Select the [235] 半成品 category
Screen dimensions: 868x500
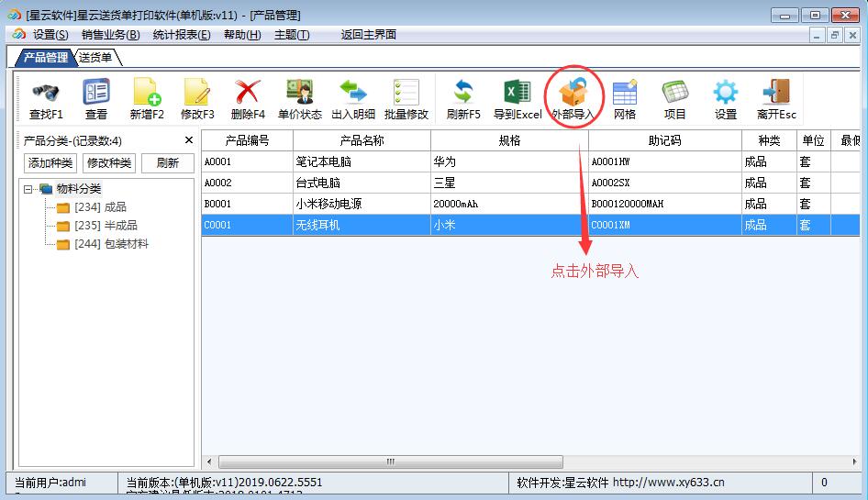point(106,226)
